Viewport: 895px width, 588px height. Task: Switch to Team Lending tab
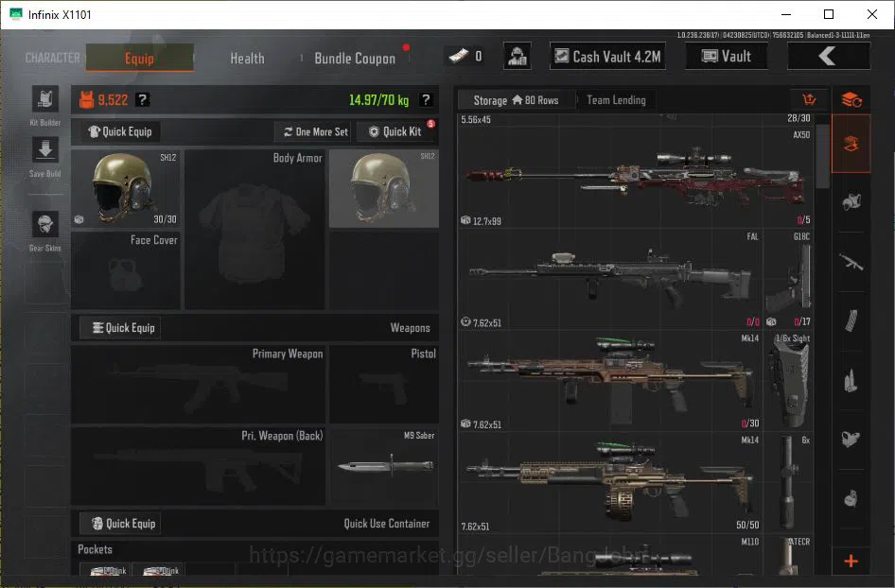[x=617, y=100]
